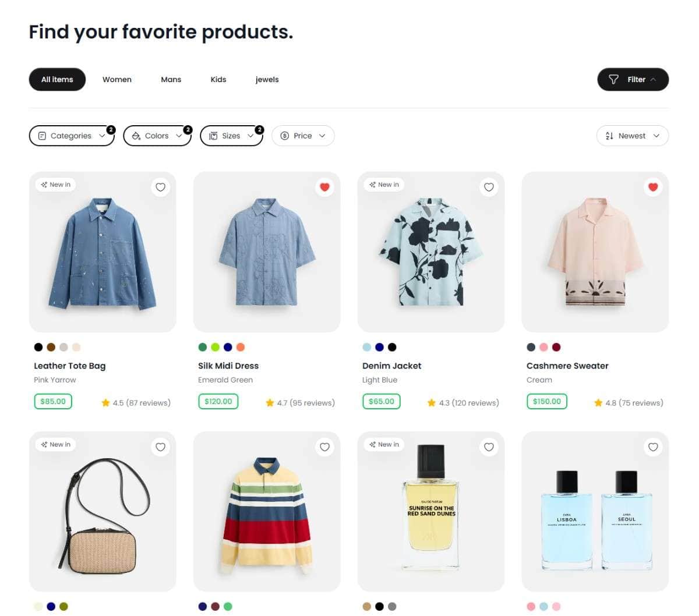699x616 pixels.
Task: Favorite the striped rugby shirt
Action: click(x=324, y=447)
